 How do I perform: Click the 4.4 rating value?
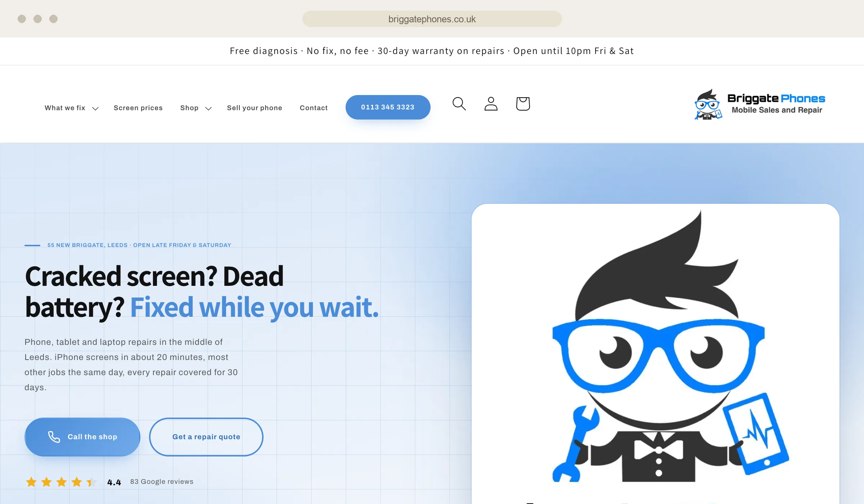pos(114,482)
